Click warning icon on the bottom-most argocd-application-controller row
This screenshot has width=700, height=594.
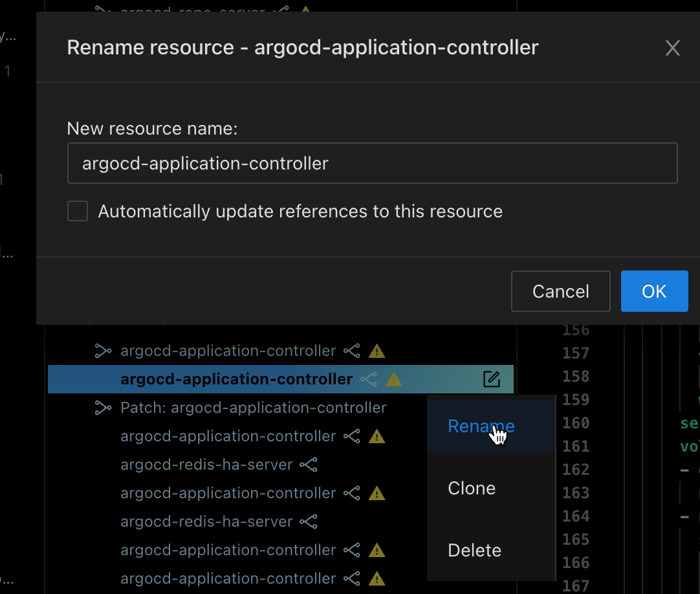(377, 579)
